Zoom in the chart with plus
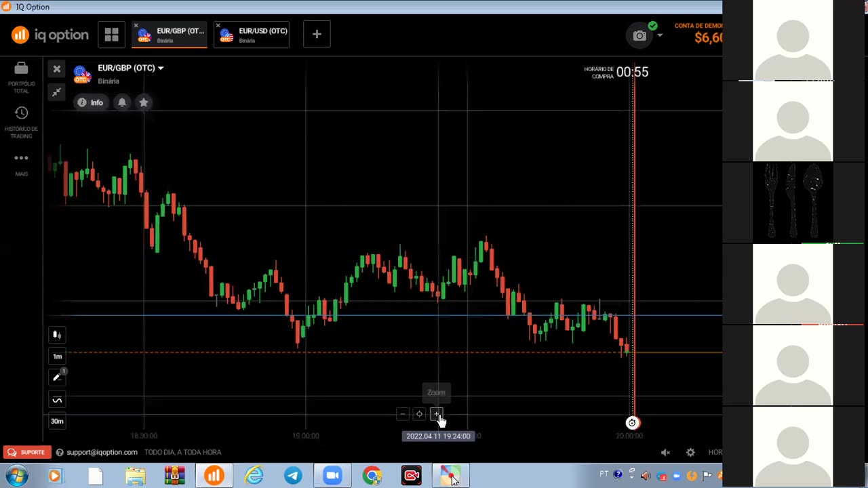 [437, 414]
